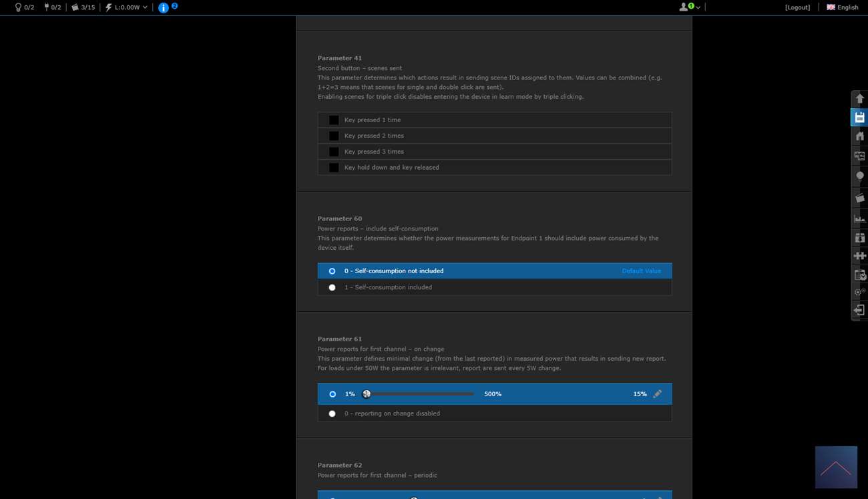868x499 pixels.
Task: Click the gears settings sidebar icon
Action: [x=859, y=292]
